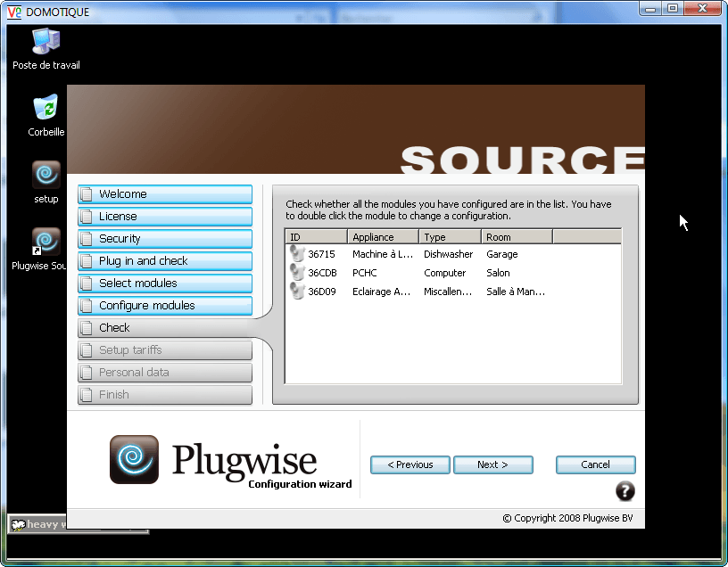The height and width of the screenshot is (567, 728).
Task: Switch to the Select modules step
Action: (x=165, y=283)
